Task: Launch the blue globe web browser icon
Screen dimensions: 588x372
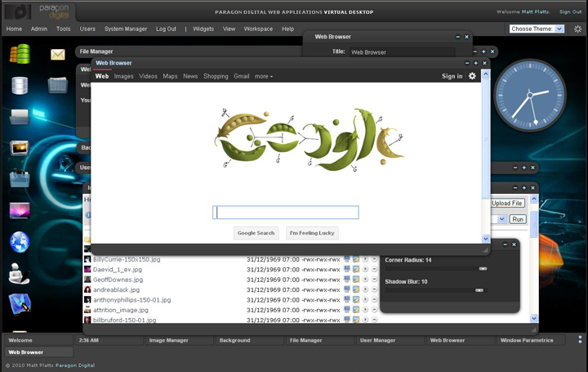Action: tap(20, 242)
